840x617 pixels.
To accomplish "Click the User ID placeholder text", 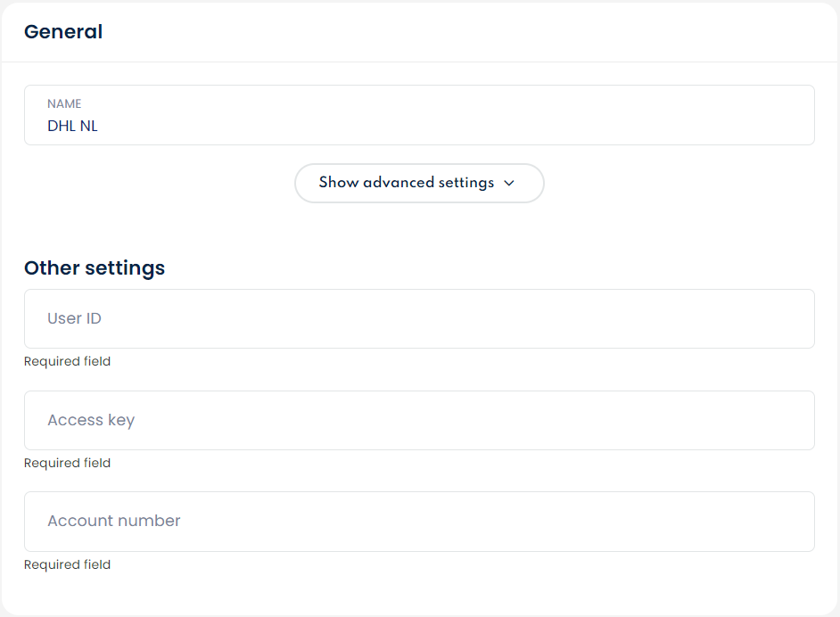I will click(74, 318).
